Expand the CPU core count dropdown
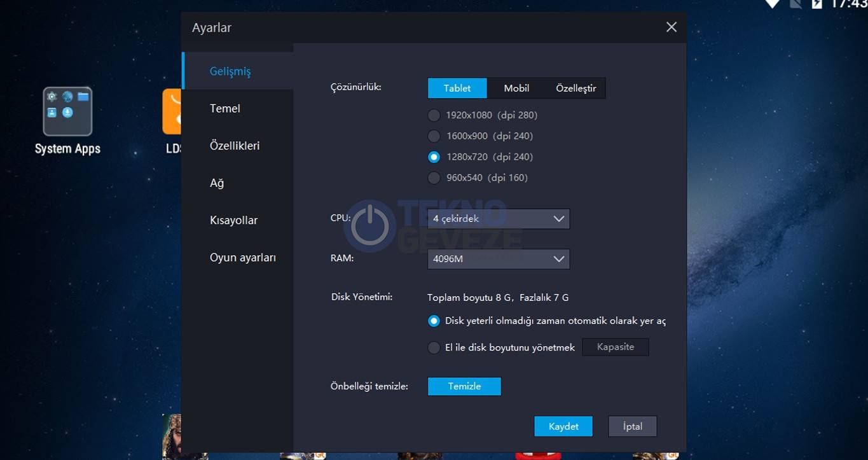868x460 pixels. pos(498,219)
